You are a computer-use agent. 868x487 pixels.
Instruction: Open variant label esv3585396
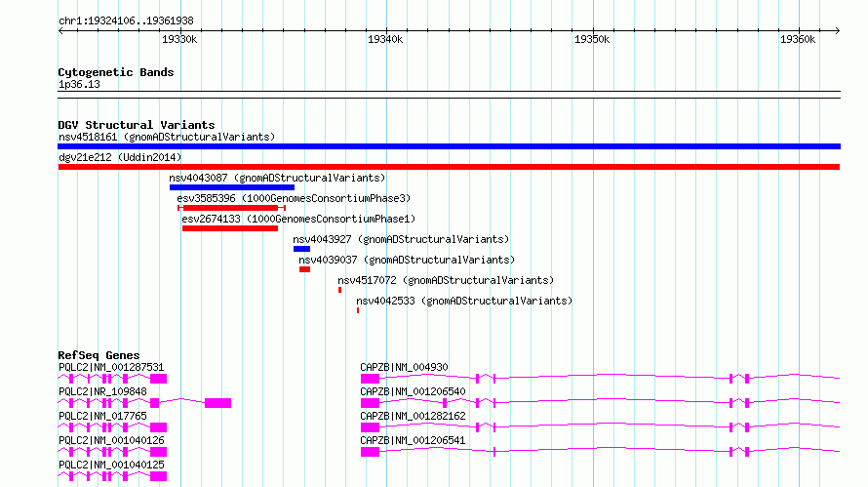(x=294, y=198)
